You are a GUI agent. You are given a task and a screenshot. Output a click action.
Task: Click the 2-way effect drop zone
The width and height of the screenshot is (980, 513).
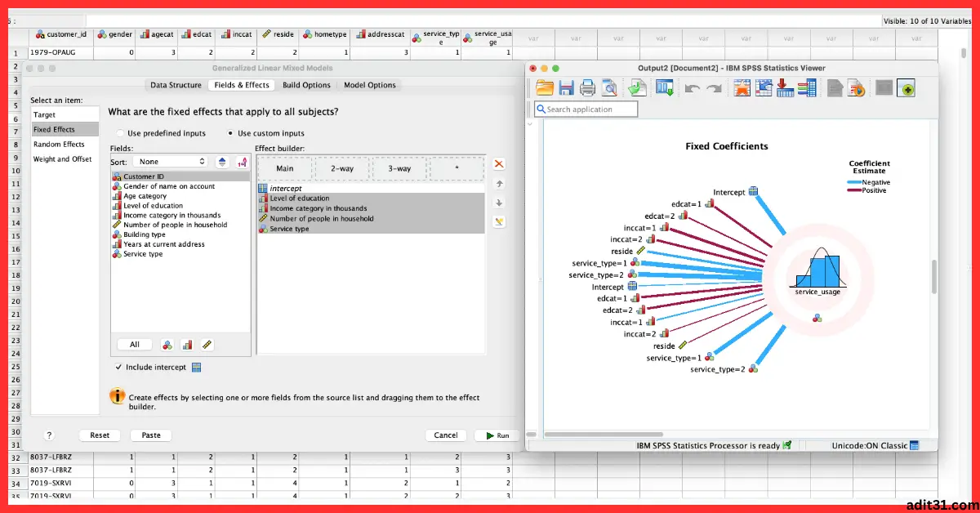[342, 168]
